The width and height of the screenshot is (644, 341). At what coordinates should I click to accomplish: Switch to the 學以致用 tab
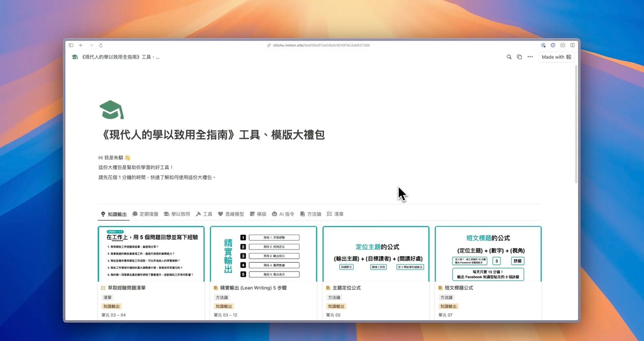[x=176, y=214]
